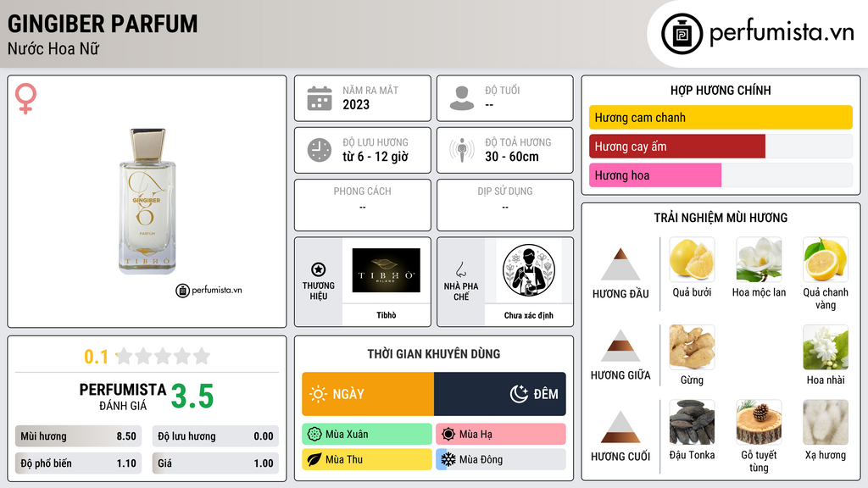Click the Gỗ tuyết tùng note image
Screen dimensions: 868x488
(759, 422)
